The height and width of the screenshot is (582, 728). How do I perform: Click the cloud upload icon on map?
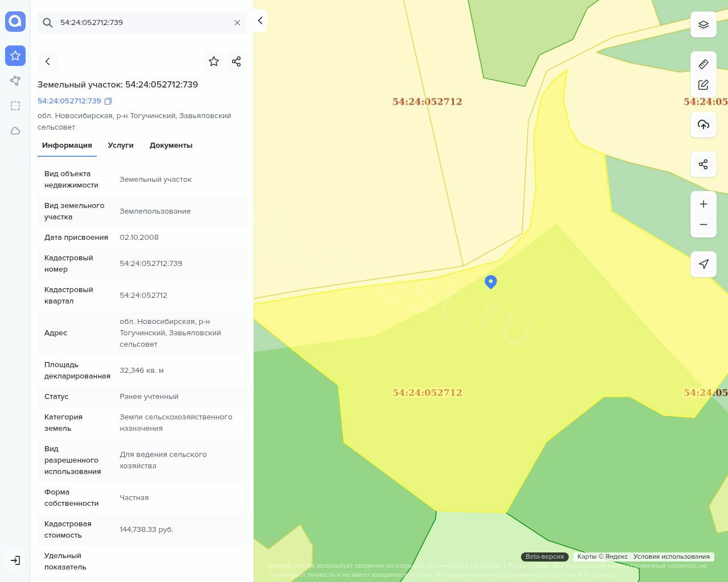pyautogui.click(x=703, y=124)
